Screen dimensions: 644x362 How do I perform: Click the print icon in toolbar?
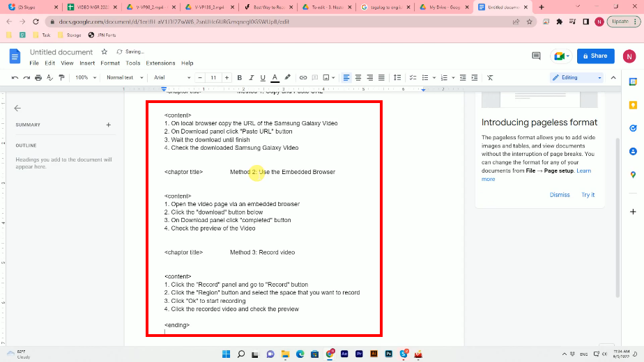(x=39, y=77)
